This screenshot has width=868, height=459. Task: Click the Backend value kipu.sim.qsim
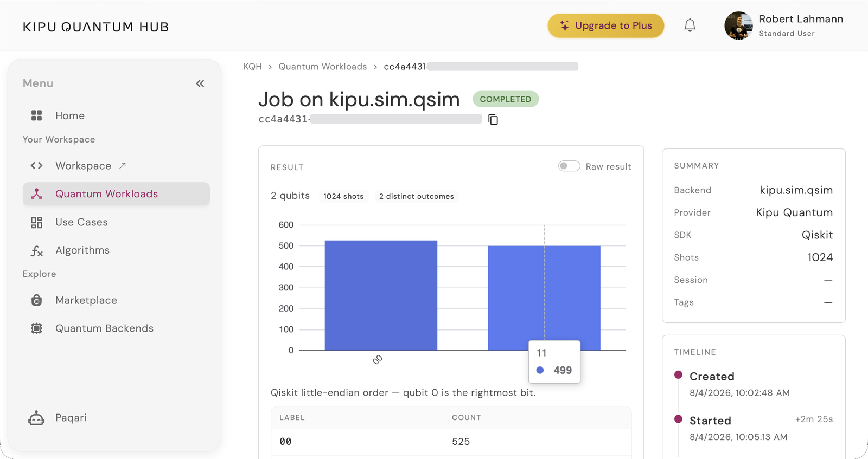point(796,190)
